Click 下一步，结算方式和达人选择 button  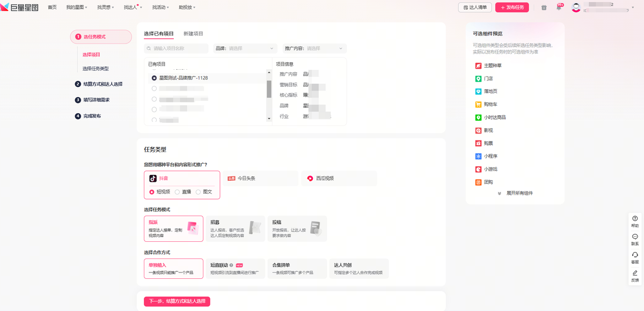click(177, 301)
